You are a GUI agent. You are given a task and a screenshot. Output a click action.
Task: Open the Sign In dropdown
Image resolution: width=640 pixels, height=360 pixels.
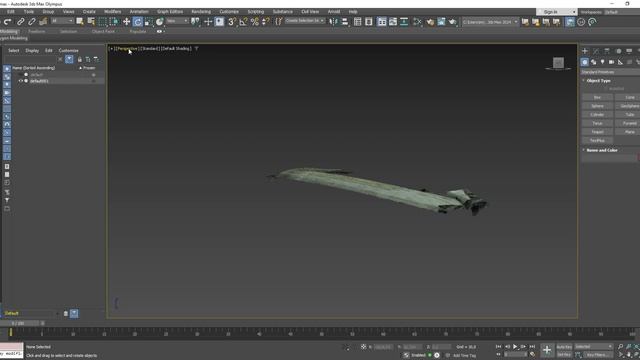click(556, 12)
